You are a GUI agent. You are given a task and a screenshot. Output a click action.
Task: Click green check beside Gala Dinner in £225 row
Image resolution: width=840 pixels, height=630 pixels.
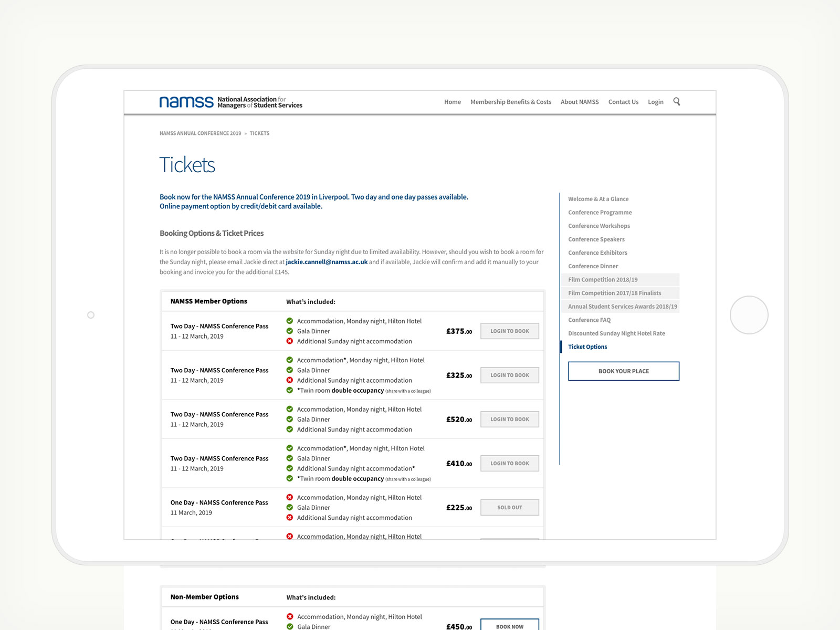289,508
